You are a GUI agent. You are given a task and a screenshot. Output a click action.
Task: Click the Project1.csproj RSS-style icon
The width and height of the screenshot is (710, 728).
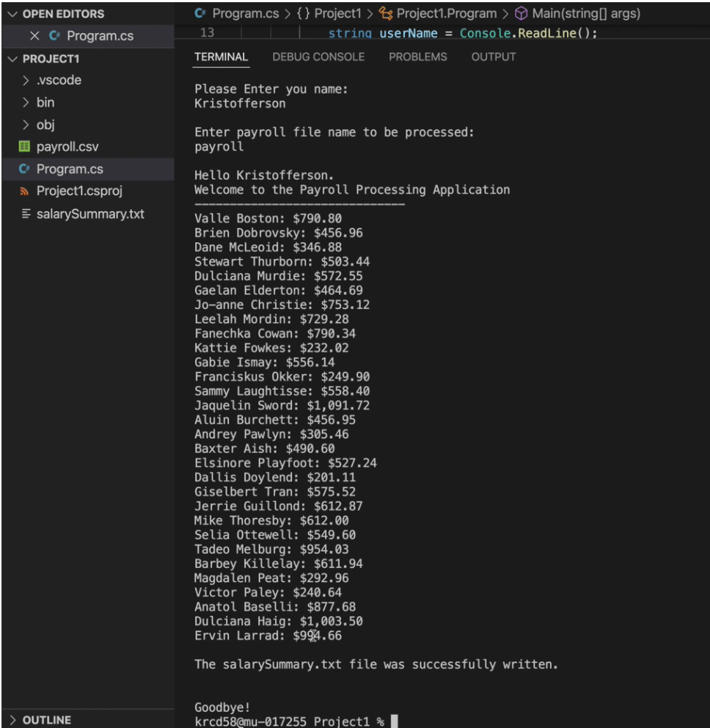[x=24, y=191]
